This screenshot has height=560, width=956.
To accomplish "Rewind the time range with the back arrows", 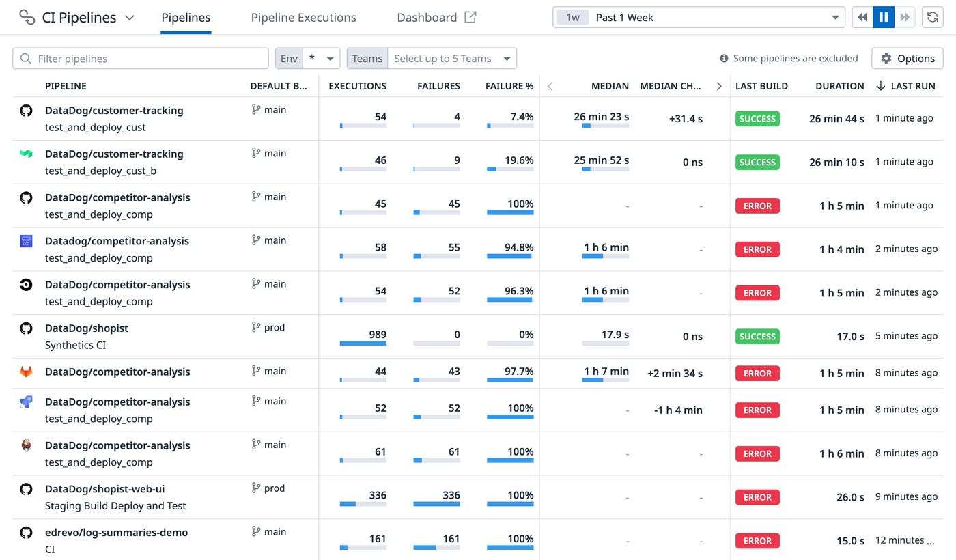I will pos(862,17).
